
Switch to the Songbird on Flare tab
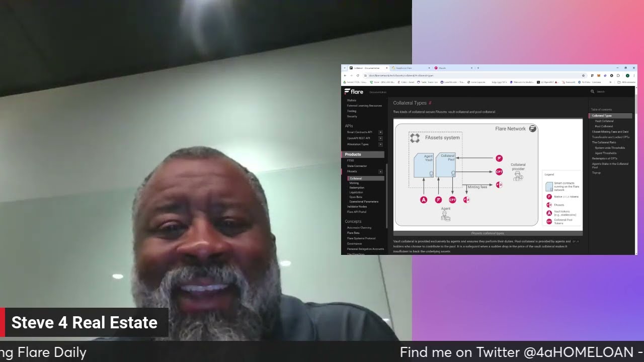412,68
